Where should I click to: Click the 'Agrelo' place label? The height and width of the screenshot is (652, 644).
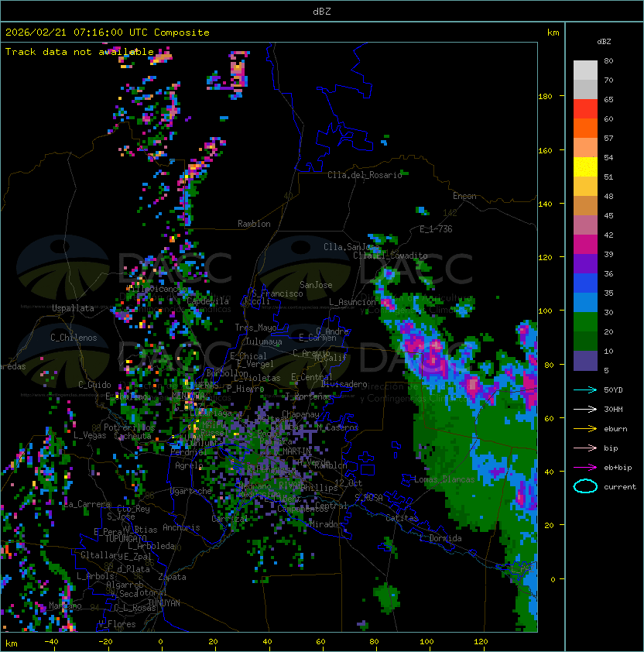(189, 465)
